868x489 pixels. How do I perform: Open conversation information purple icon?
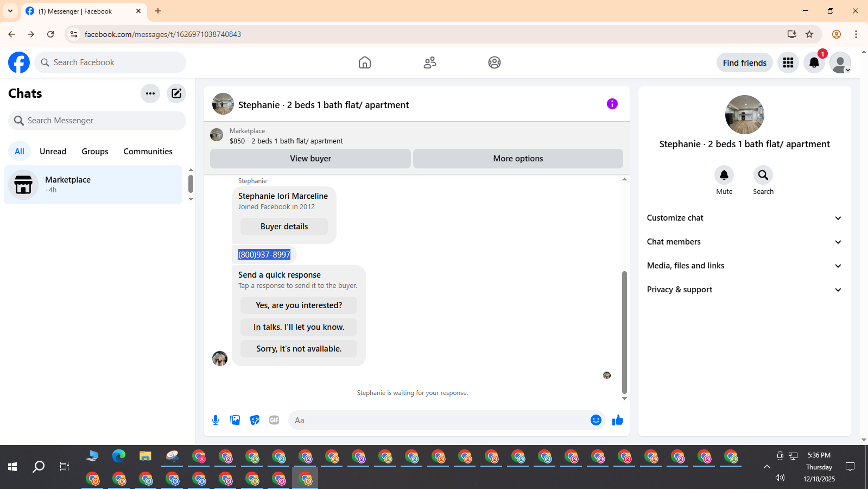[x=612, y=104]
